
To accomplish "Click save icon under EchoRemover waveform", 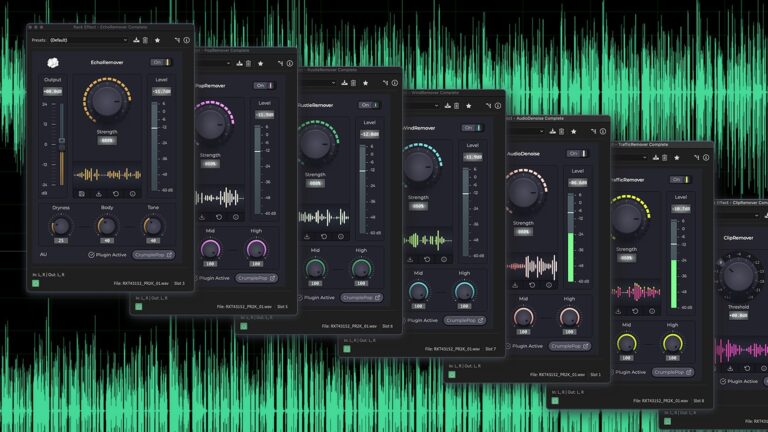I will click(82, 194).
